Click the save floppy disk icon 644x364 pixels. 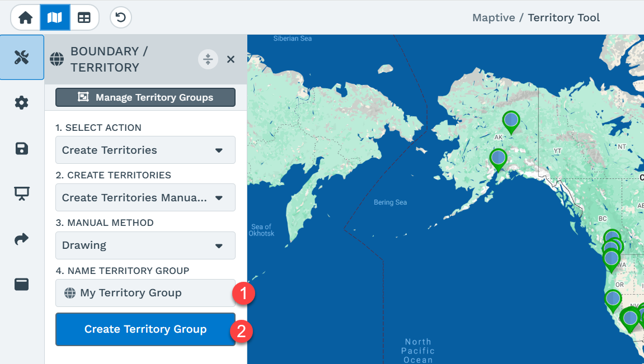pos(22,148)
